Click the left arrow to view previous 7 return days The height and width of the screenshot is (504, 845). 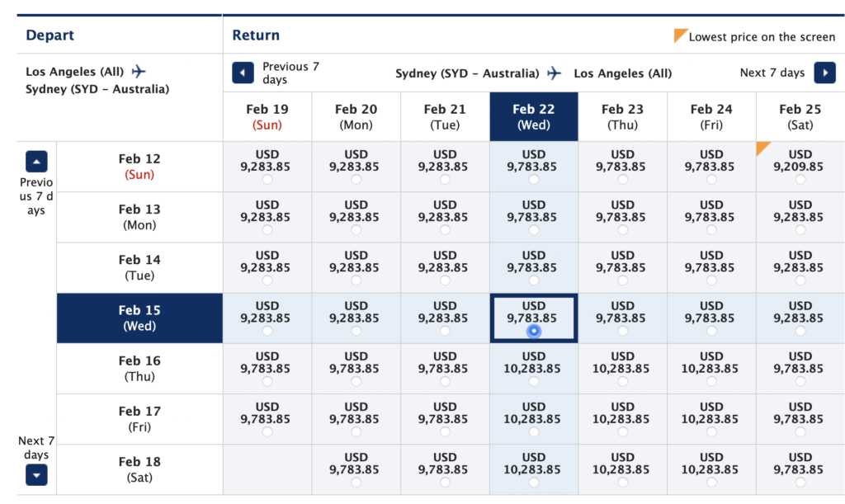tap(242, 73)
